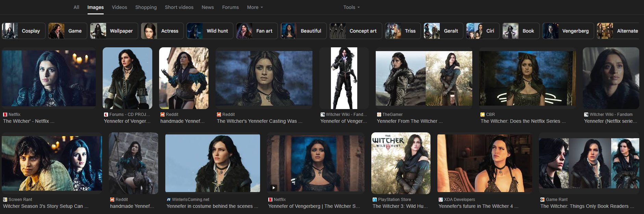Screen dimensions: 644x214
Task: Expand the More dropdown
Action: pyautogui.click(x=255, y=7)
